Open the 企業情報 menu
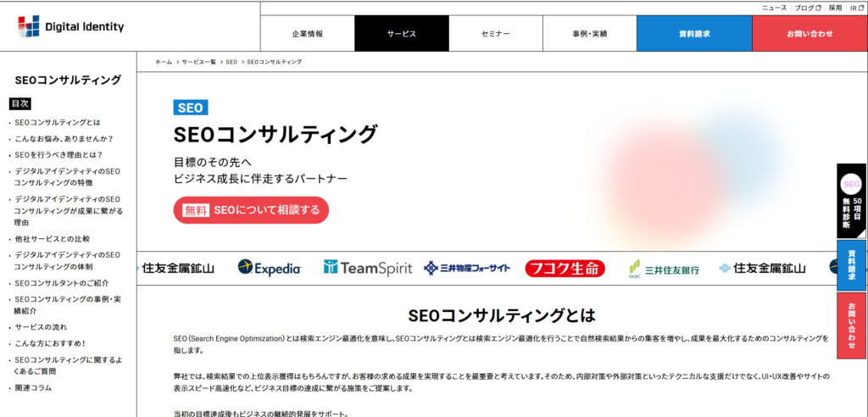 click(307, 34)
